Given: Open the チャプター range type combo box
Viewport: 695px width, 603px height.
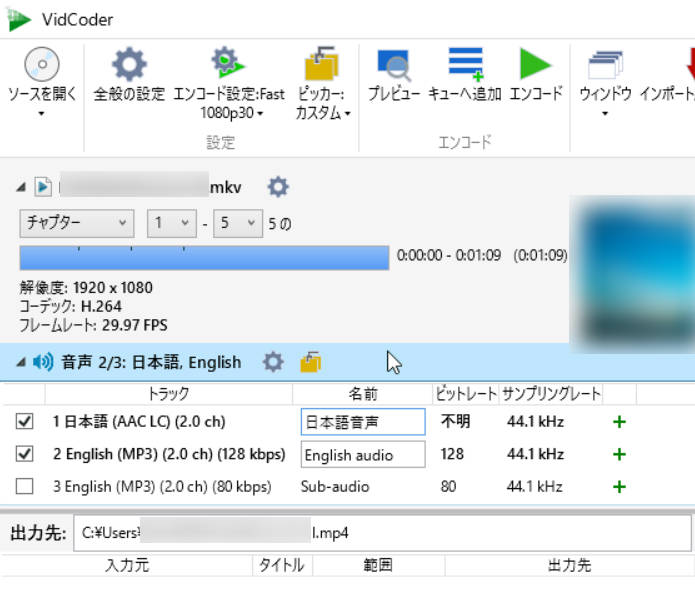Looking at the screenshot, I should point(77,223).
